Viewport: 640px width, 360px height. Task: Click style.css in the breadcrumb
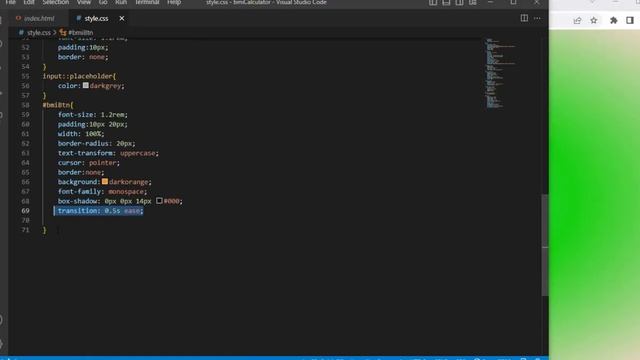(39, 33)
